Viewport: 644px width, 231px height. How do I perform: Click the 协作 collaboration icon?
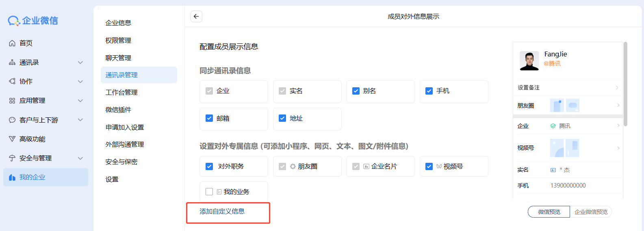12,81
